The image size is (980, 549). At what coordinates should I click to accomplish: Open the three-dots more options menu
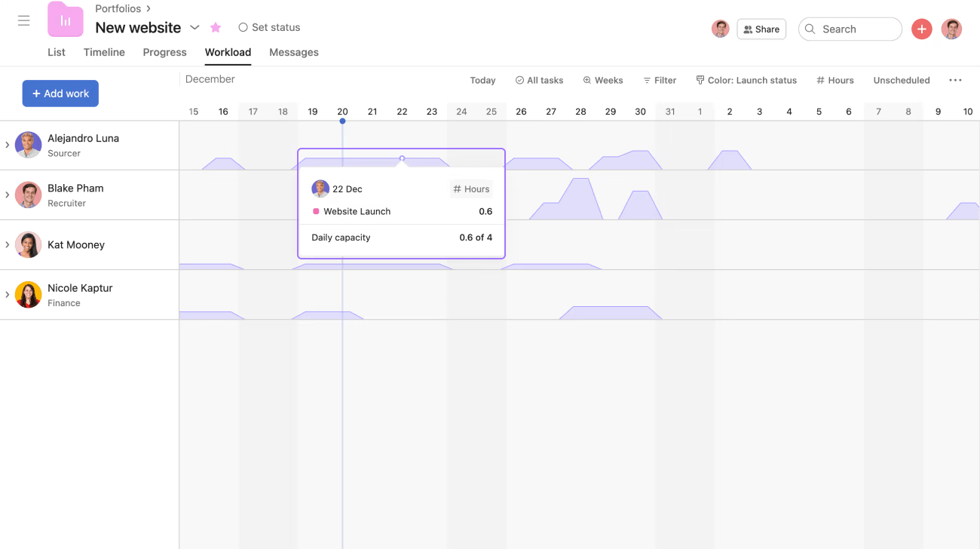[x=955, y=81]
